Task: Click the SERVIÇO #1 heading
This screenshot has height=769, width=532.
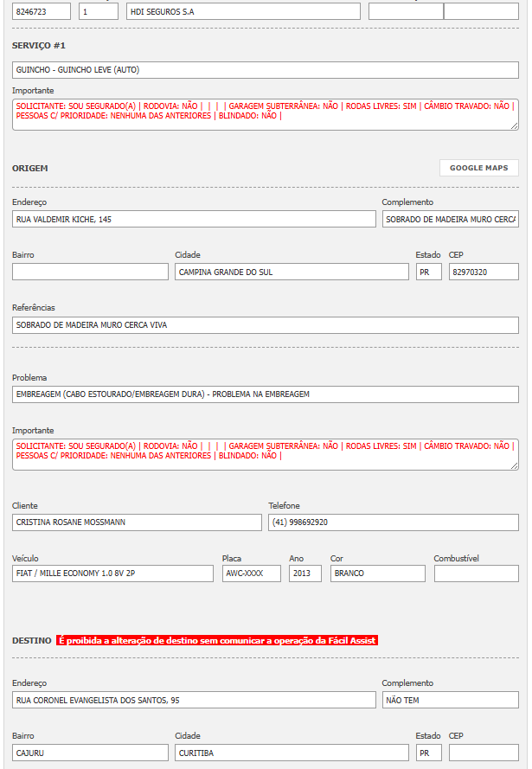Action: pyautogui.click(x=39, y=46)
